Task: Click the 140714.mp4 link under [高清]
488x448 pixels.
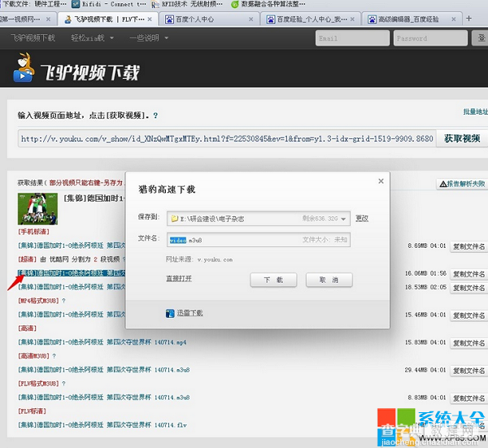Action: (102, 342)
